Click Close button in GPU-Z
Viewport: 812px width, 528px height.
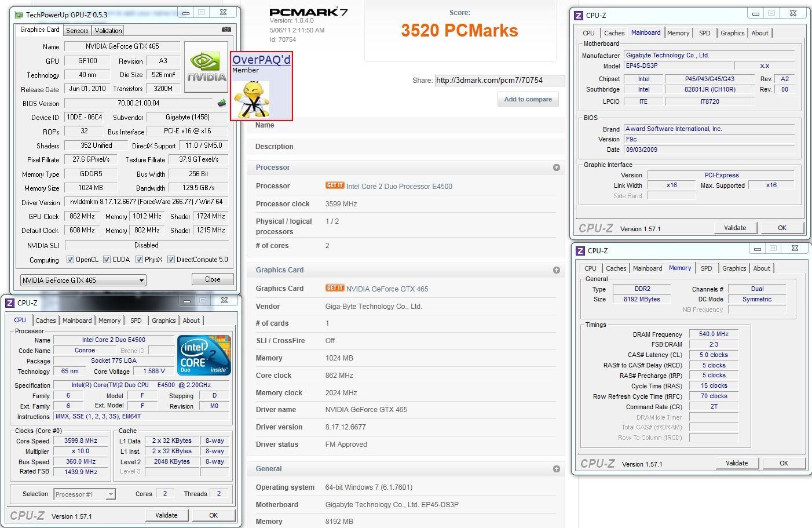[x=213, y=279]
